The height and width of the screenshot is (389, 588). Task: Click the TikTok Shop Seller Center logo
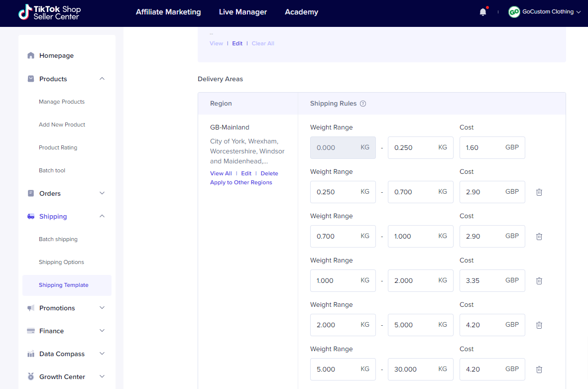pos(49,12)
